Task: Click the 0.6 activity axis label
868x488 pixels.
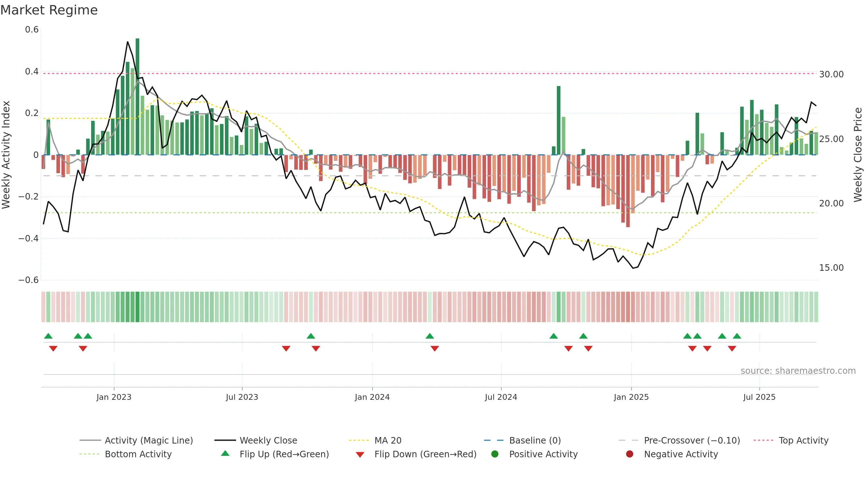Action: (x=32, y=30)
